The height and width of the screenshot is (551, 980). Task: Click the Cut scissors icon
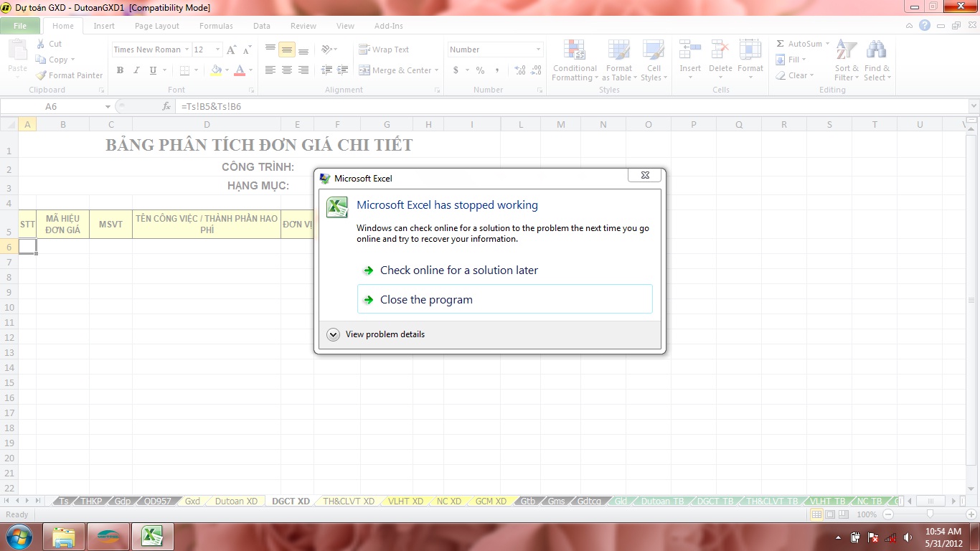point(41,44)
